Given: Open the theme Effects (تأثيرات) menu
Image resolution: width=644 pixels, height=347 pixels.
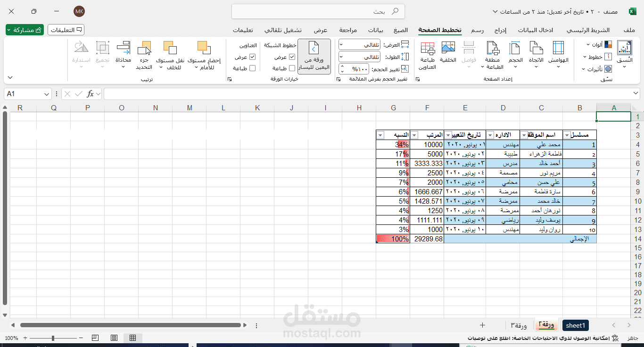Looking at the screenshot, I should (598, 69).
